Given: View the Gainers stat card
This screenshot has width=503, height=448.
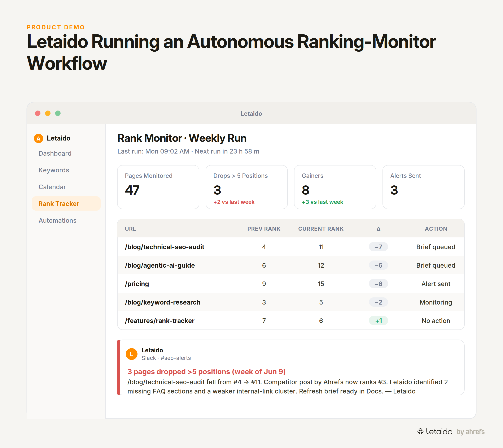Looking at the screenshot, I should click(x=335, y=187).
